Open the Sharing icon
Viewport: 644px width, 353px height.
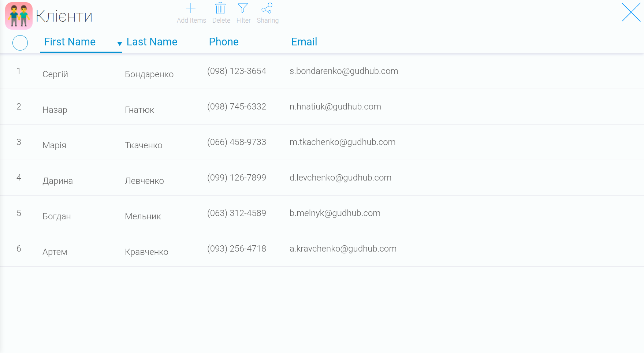click(267, 8)
